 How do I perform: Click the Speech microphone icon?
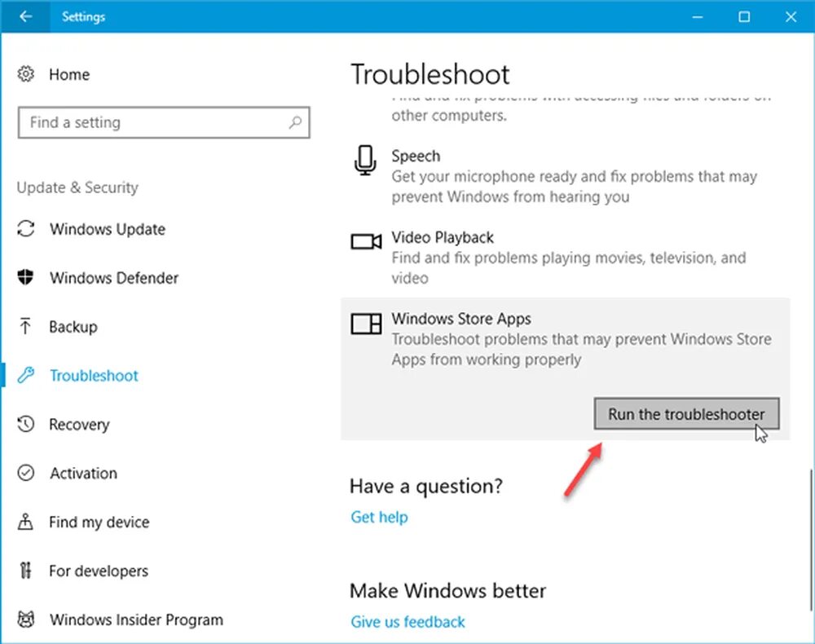point(365,161)
